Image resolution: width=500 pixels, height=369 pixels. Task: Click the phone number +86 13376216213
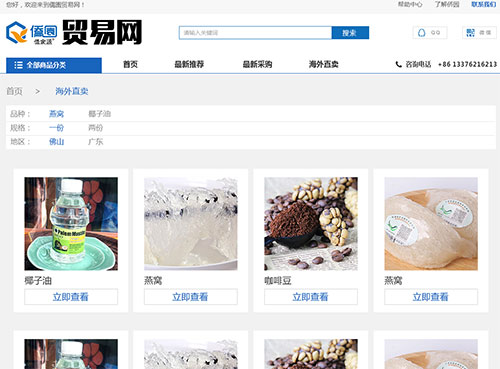(x=467, y=64)
